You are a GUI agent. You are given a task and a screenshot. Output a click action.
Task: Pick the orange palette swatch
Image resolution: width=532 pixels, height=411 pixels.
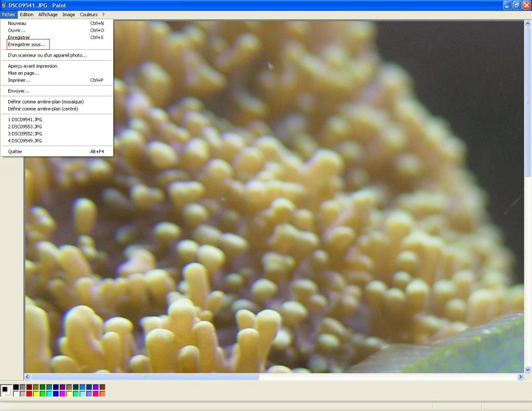102,394
